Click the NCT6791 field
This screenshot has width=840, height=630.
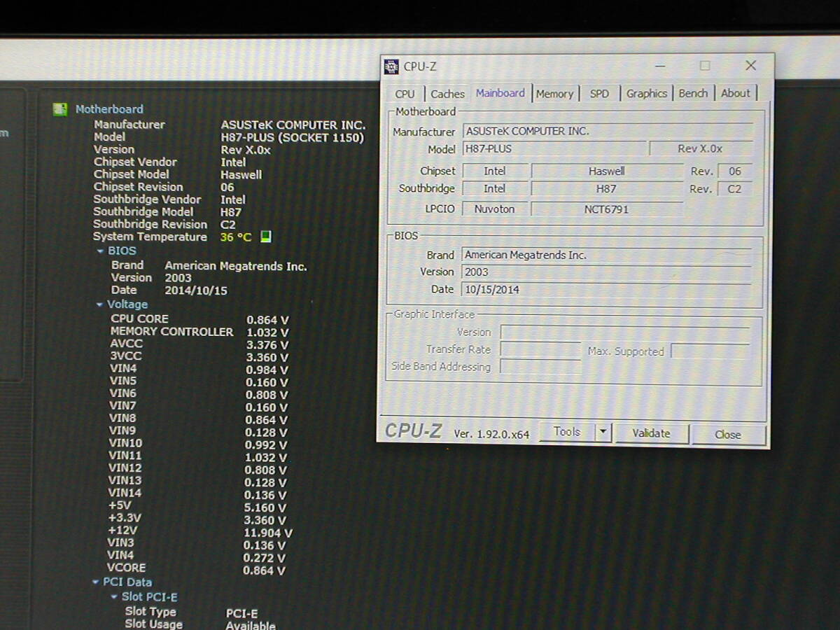pyautogui.click(x=607, y=209)
